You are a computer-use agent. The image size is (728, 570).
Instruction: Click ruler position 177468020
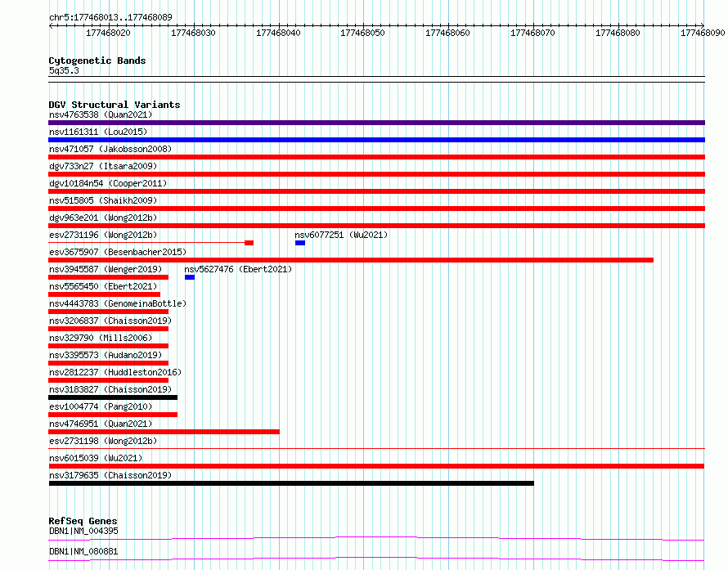(108, 33)
